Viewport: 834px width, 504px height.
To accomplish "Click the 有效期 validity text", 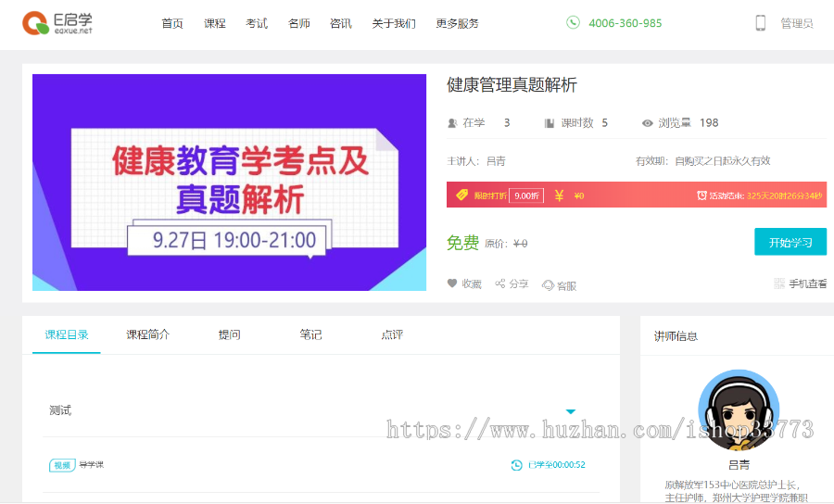I will 703,161.
